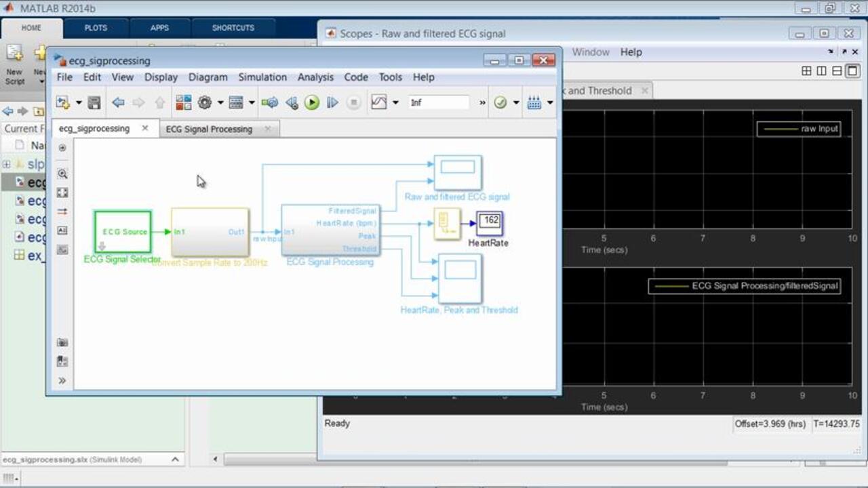This screenshot has width=868, height=488.
Task: Expand the slprj folder tree node
Action: pos(7,164)
